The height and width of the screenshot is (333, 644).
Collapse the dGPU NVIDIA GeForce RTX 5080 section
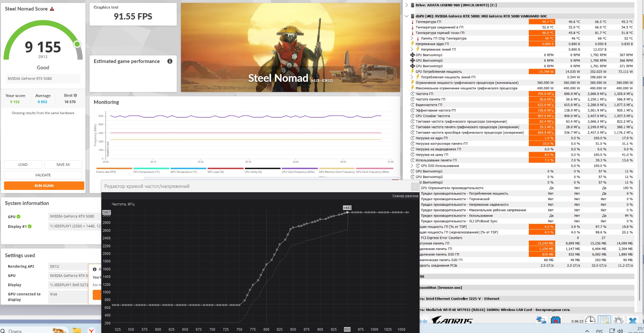tap(406, 16)
